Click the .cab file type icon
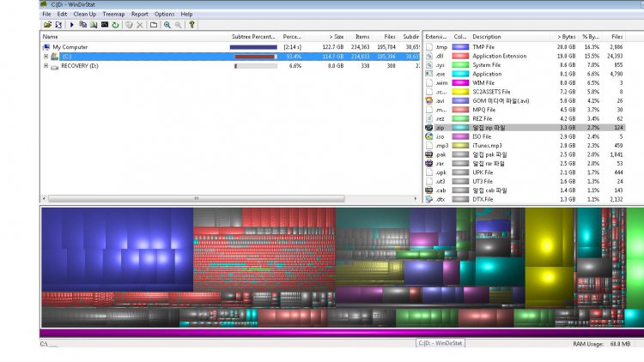The image size is (644, 362). pos(429,190)
